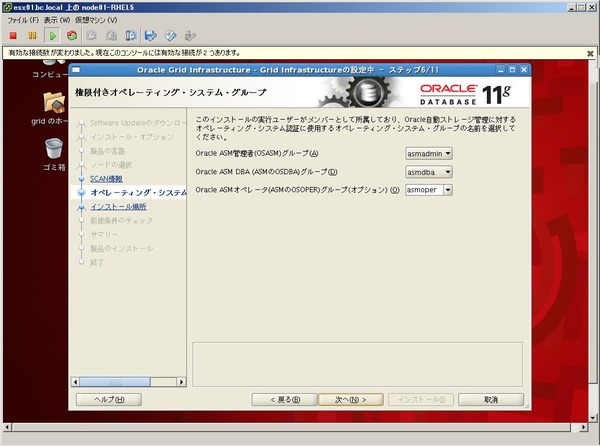Click the revert to snapshot toolbar icon
Viewport: 600px width, 446px height.
point(111,36)
